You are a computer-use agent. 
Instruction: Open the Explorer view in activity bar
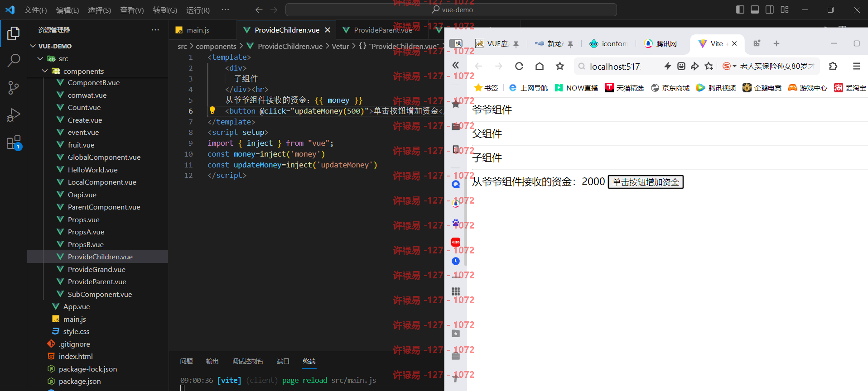[14, 33]
